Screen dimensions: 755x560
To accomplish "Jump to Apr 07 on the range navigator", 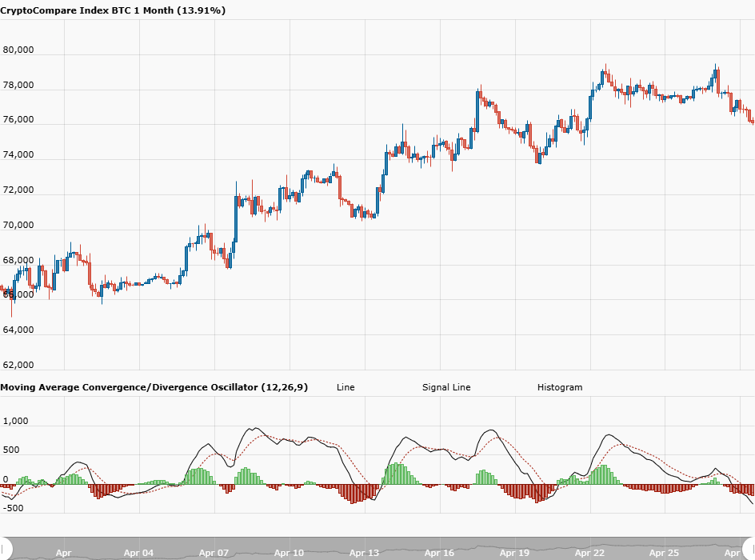I will click(214, 553).
